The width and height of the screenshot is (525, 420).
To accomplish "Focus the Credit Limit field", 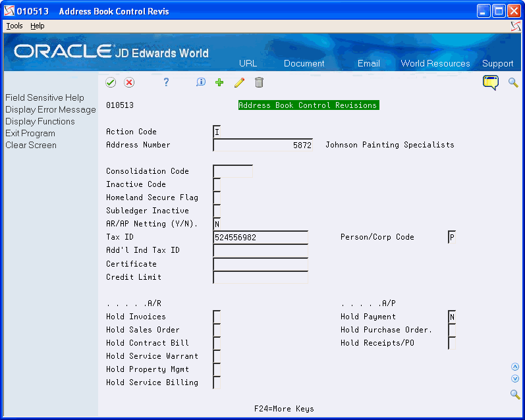I will click(x=260, y=277).
